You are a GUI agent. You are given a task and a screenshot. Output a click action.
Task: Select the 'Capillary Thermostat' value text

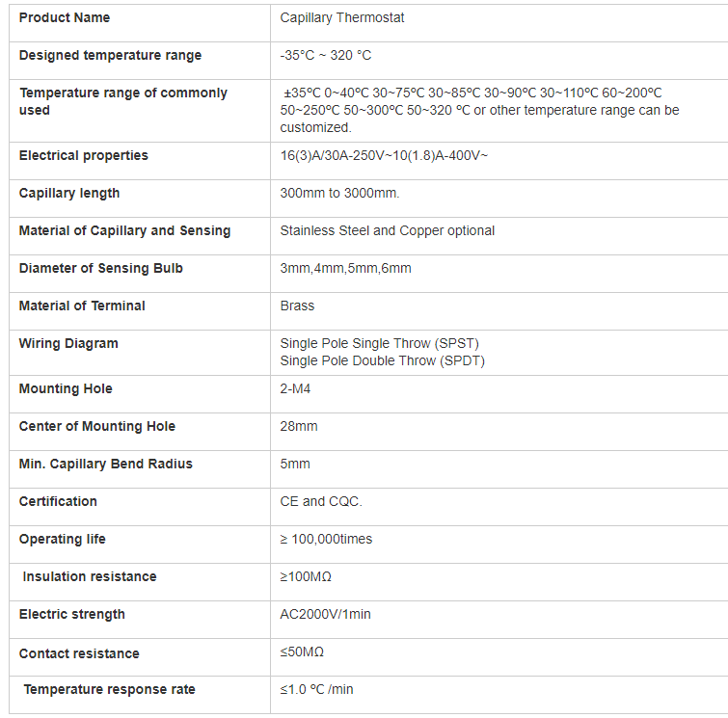342,18
